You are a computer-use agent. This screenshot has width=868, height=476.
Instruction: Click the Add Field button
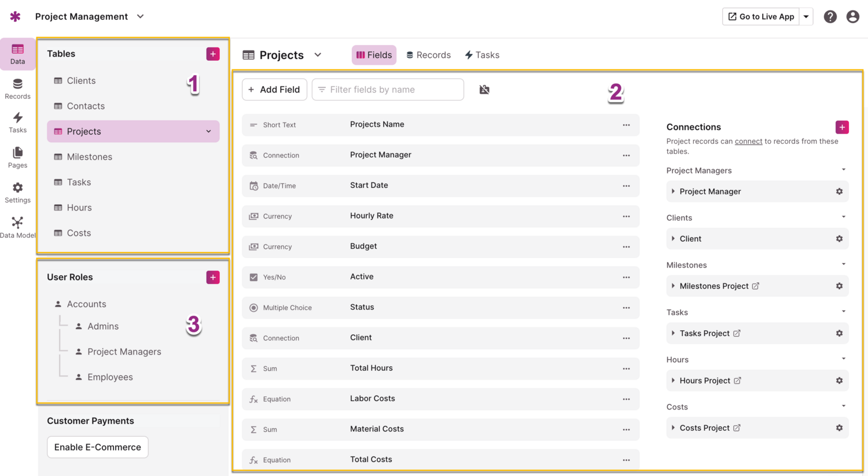point(274,90)
